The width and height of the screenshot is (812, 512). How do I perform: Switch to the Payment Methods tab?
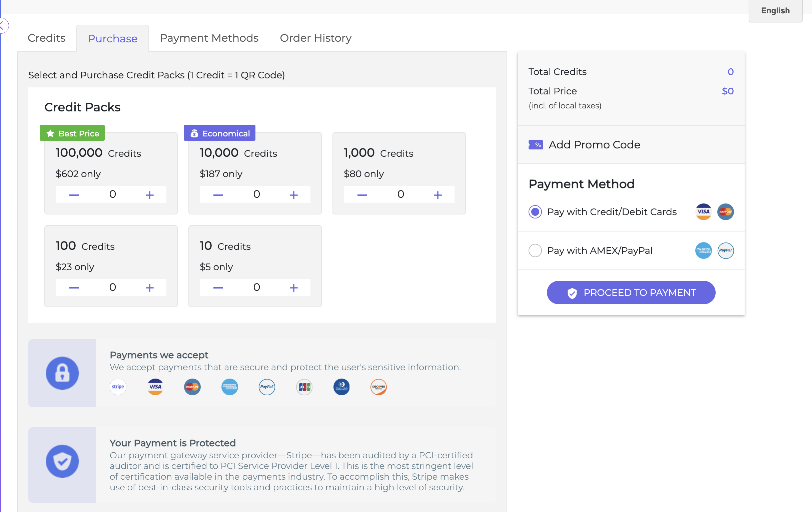pyautogui.click(x=209, y=38)
